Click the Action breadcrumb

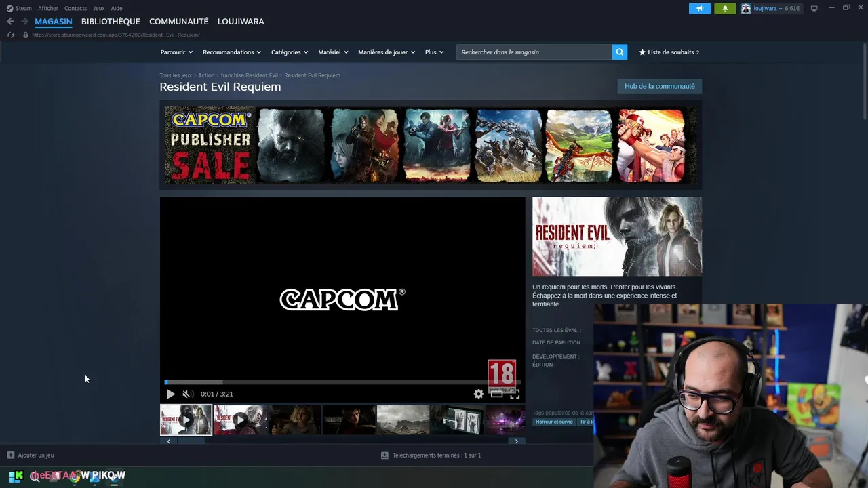[206, 75]
